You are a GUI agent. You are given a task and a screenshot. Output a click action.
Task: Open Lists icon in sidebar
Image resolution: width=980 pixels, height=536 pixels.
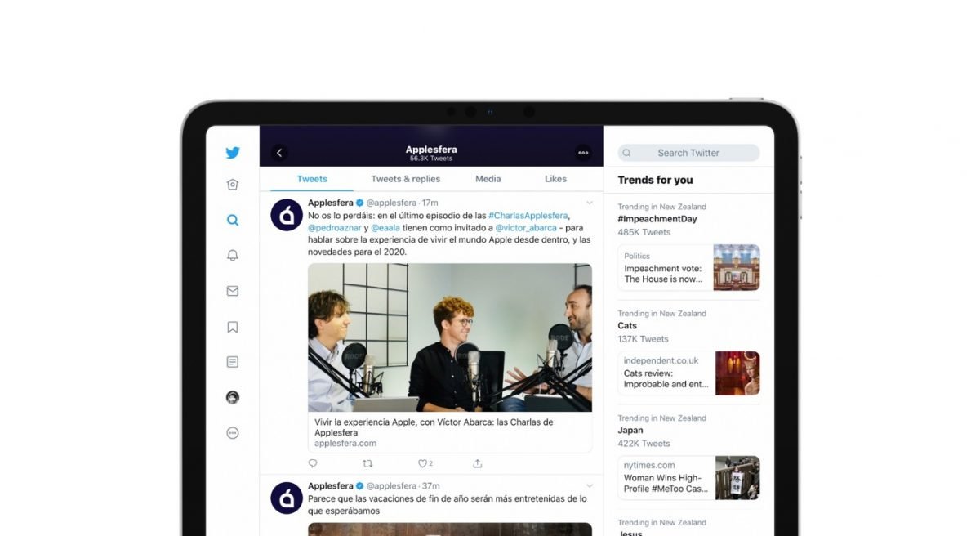[x=233, y=362]
